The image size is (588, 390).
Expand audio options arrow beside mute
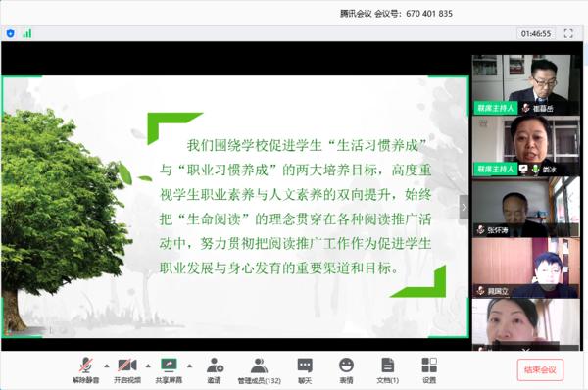(107, 366)
